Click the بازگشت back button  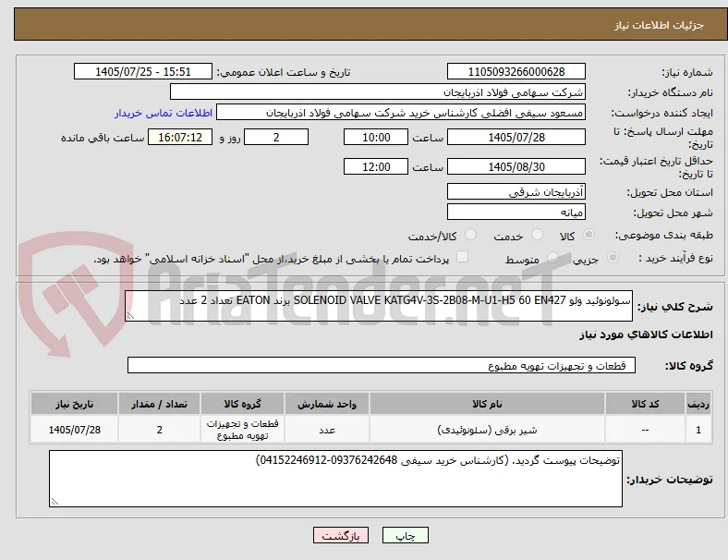tap(341, 535)
